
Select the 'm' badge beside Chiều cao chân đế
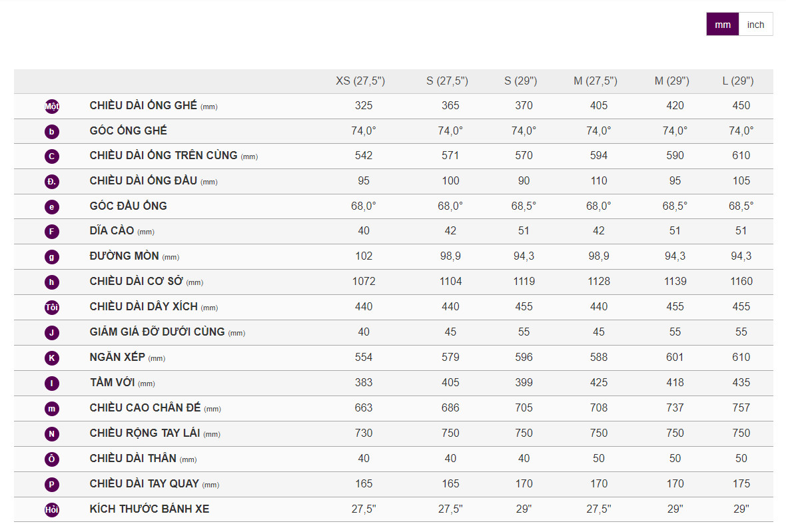coord(52,409)
